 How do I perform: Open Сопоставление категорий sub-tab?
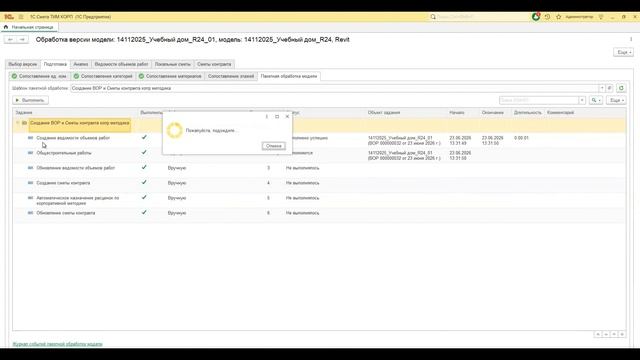tap(103, 76)
